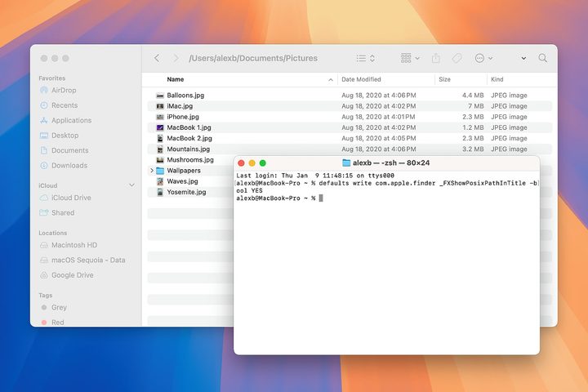Sort by Name column header

coord(175,79)
